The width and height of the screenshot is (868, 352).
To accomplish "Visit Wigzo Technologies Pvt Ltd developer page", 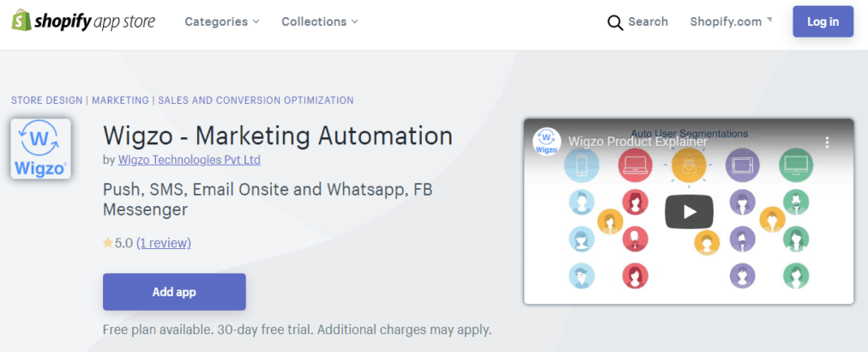I will 190,160.
